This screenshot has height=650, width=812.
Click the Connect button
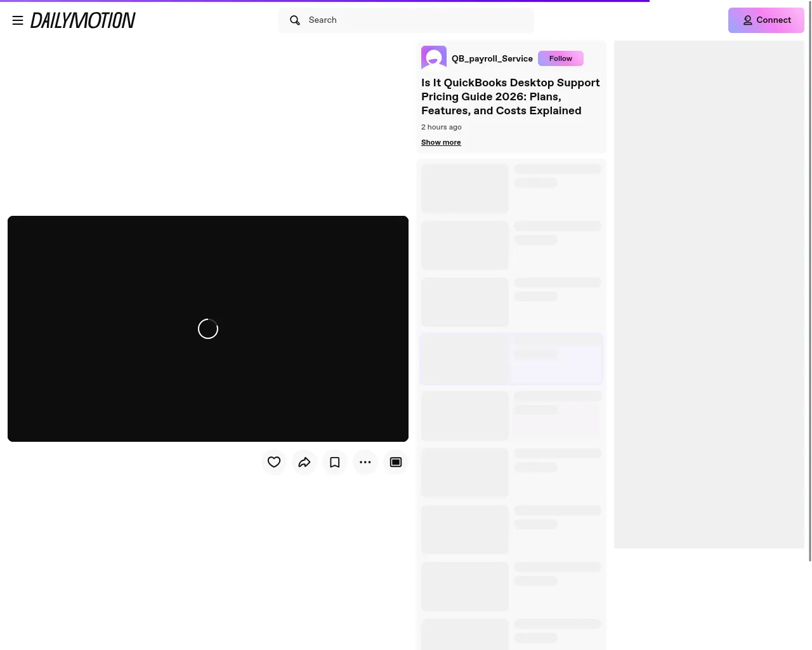[766, 20]
